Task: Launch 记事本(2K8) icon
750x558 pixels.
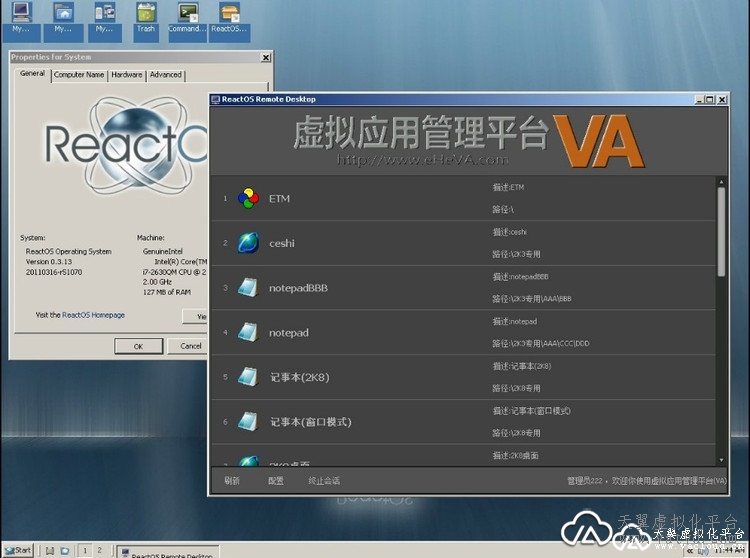Action: (x=247, y=377)
